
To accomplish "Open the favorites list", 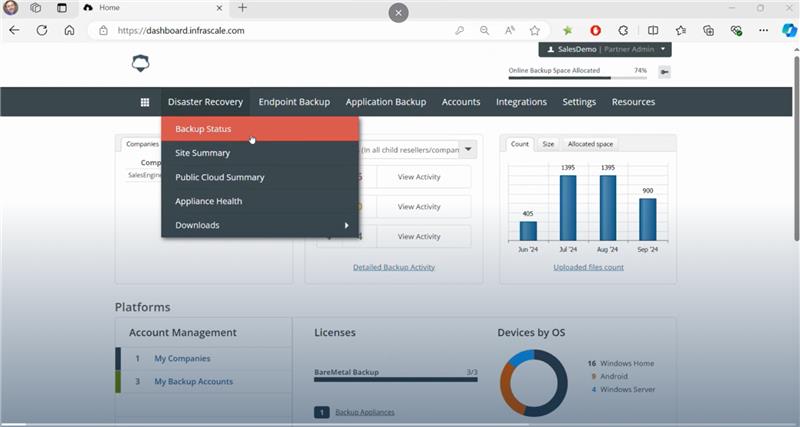I will (681, 31).
